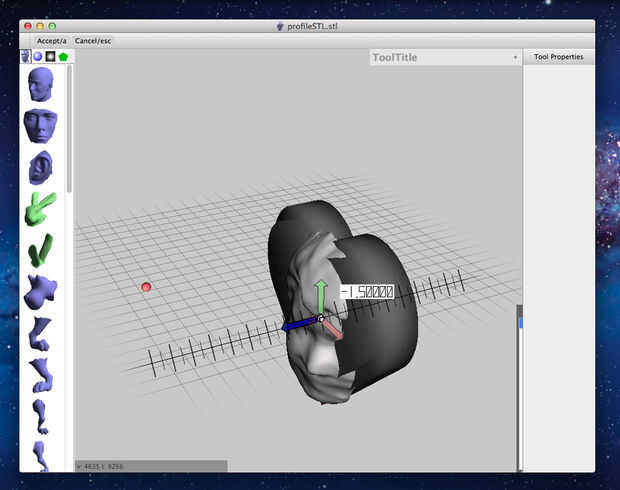
Task: Click the -1.50000 value field
Action: coord(367,292)
